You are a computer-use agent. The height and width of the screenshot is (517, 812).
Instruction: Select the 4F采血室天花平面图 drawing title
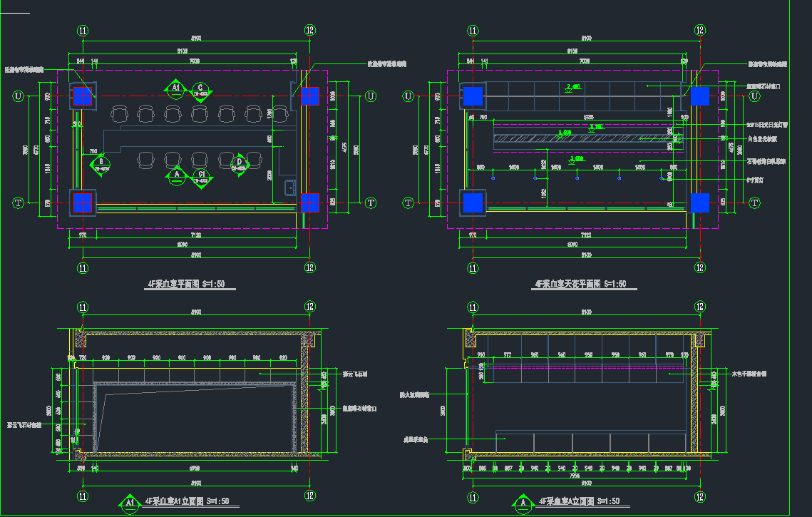click(x=580, y=284)
